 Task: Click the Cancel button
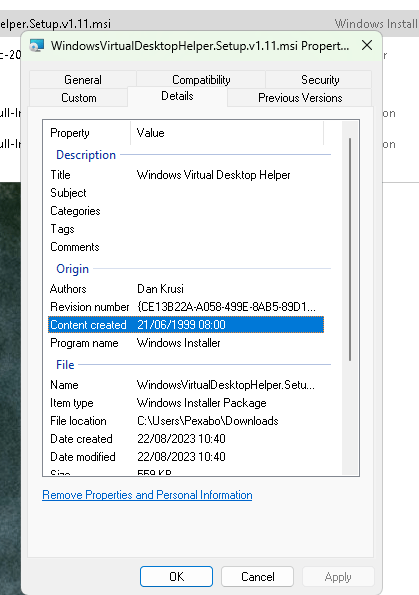click(257, 577)
